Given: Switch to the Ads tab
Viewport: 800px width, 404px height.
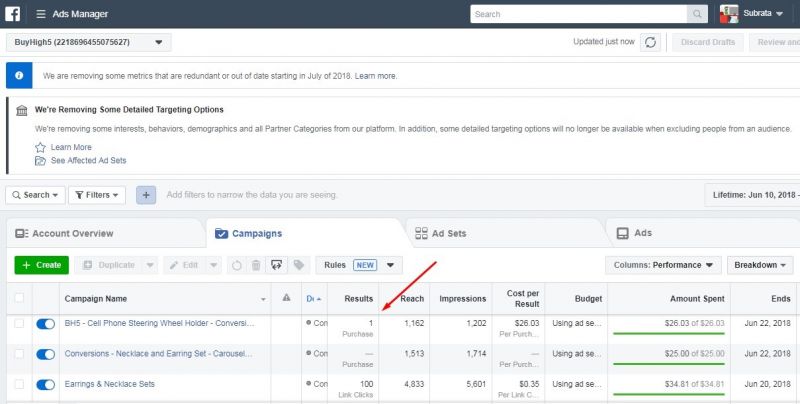Looking at the screenshot, I should pos(635,233).
